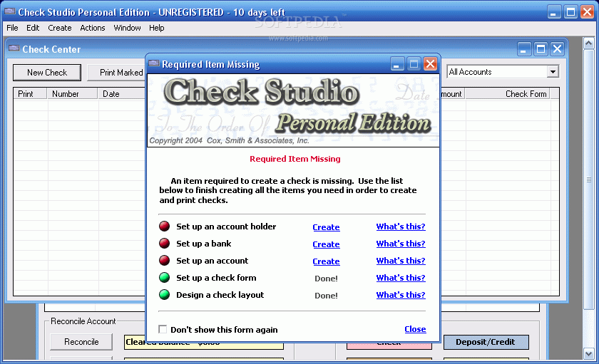
Task: Click green status dot beside check form
Action: (x=164, y=278)
